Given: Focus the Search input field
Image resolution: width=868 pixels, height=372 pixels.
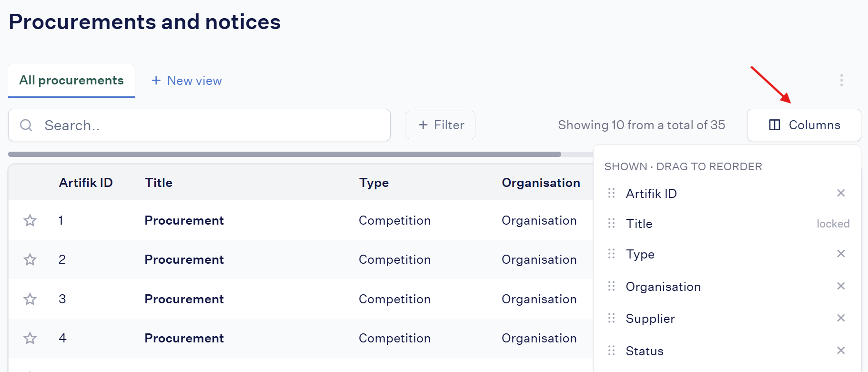Looking at the screenshot, I should [199, 125].
